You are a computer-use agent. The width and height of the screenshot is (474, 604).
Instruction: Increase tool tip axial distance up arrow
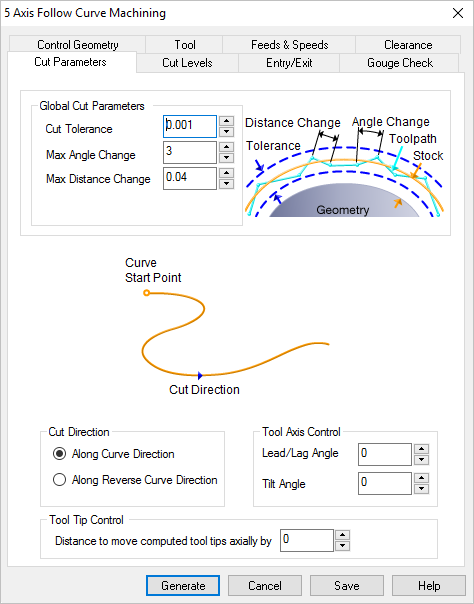(343, 535)
